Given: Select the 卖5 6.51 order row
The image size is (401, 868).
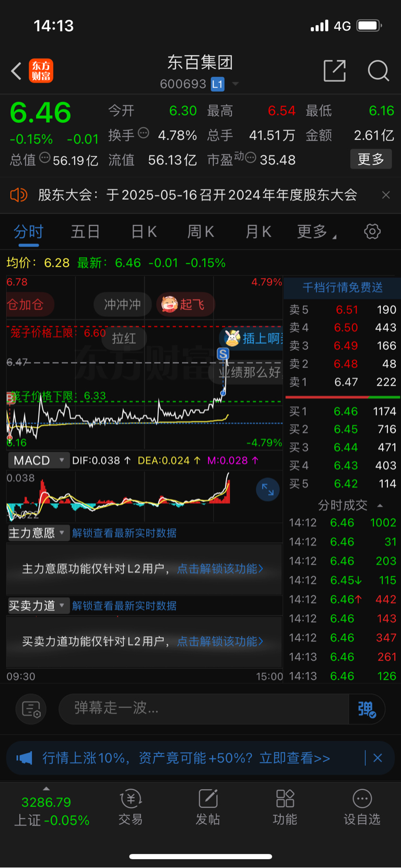Looking at the screenshot, I should [343, 310].
